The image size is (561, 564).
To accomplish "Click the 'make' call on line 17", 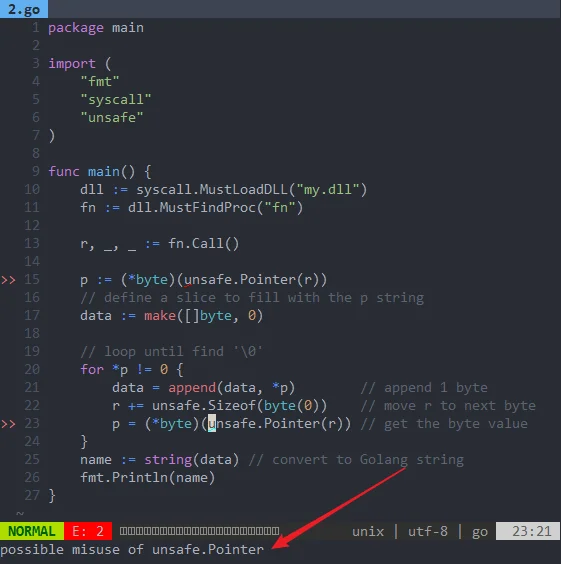I will coord(160,315).
